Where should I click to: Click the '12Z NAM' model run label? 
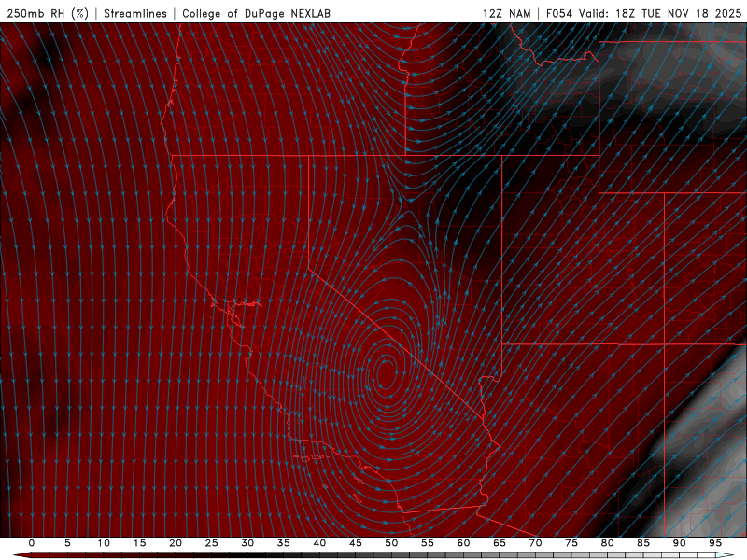point(506,13)
